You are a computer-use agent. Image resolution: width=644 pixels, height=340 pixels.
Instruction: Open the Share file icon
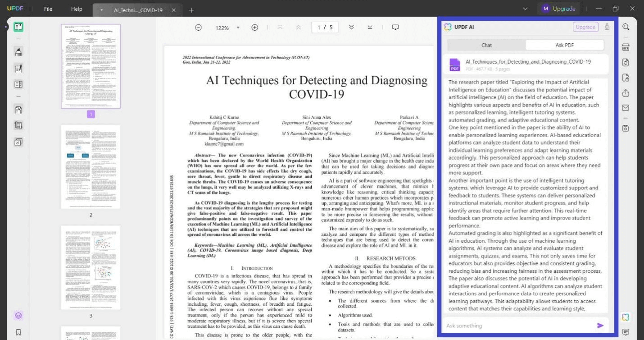[626, 93]
